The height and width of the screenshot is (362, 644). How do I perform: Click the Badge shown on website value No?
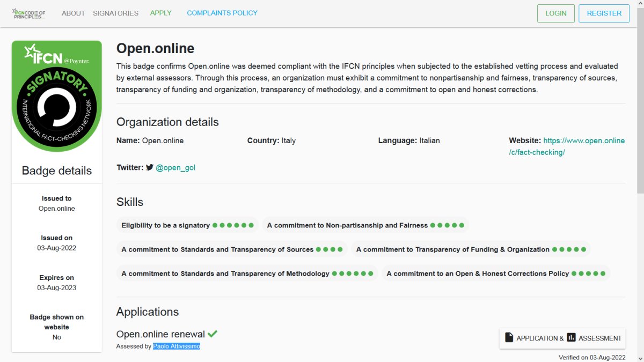(x=57, y=337)
